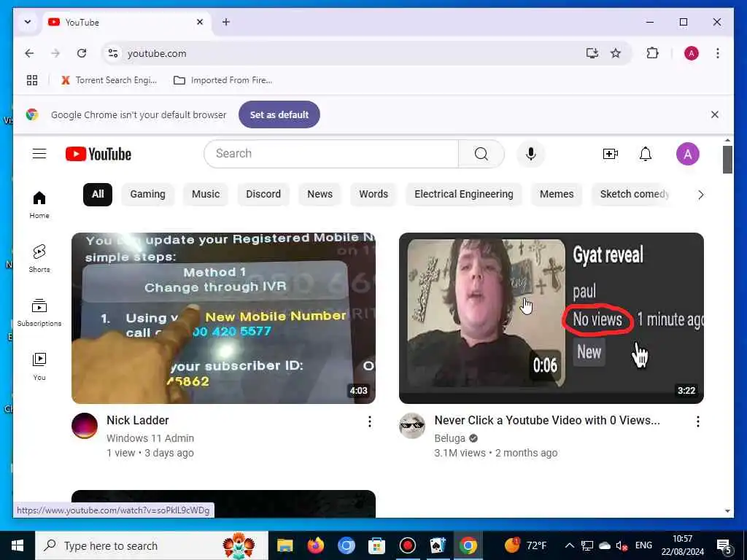Screen dimensions: 747x560
Task: Expand the tab search dropdown
Action: (28, 22)
